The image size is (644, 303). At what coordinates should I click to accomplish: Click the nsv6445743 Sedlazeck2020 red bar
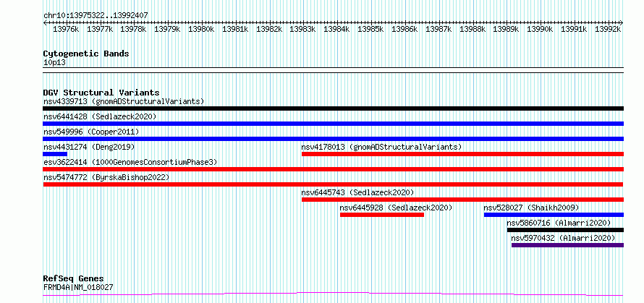click(462, 200)
